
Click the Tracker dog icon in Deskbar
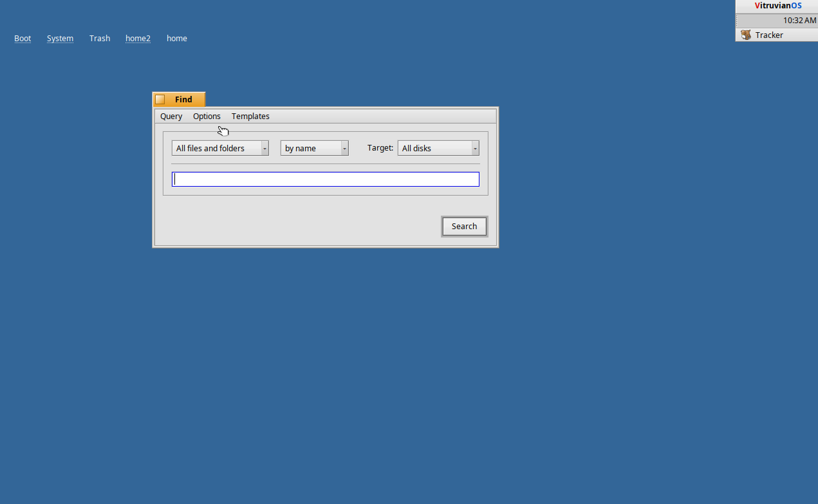(746, 35)
